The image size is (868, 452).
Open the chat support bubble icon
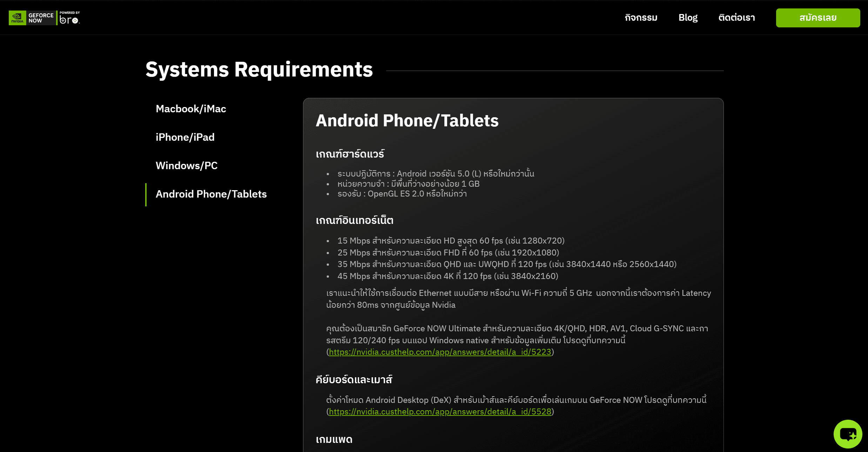848,434
